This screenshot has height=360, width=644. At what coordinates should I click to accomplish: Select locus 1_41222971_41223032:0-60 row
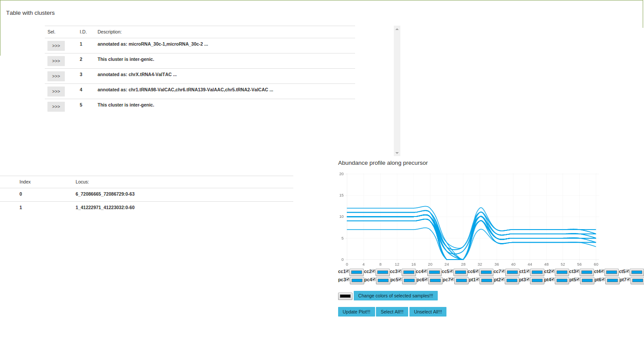(x=105, y=208)
